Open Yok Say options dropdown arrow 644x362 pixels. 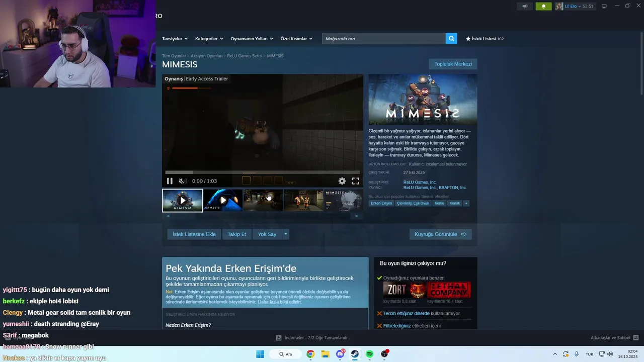[x=286, y=234]
